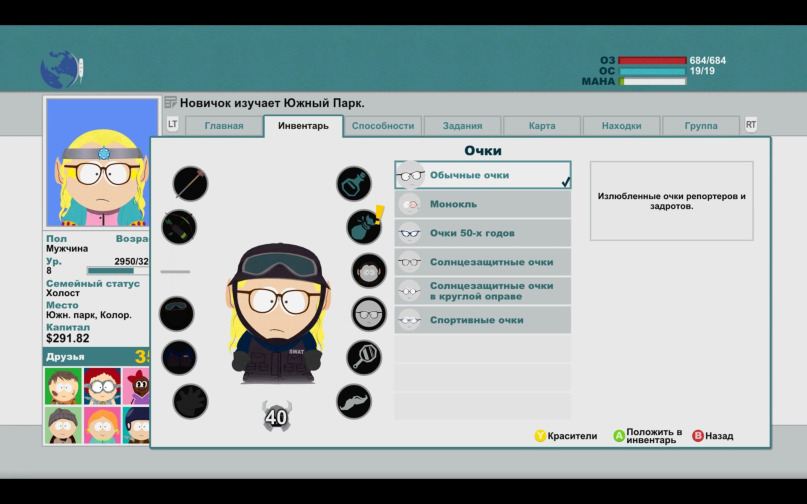
Task: Switch to the Способности tab
Action: pyautogui.click(x=383, y=126)
